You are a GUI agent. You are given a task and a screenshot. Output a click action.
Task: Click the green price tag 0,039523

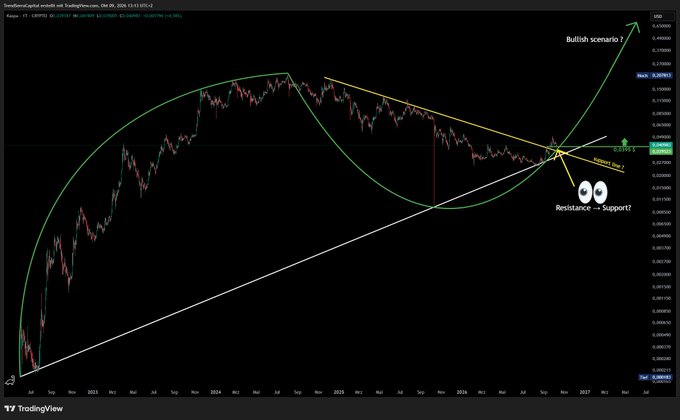pyautogui.click(x=661, y=151)
